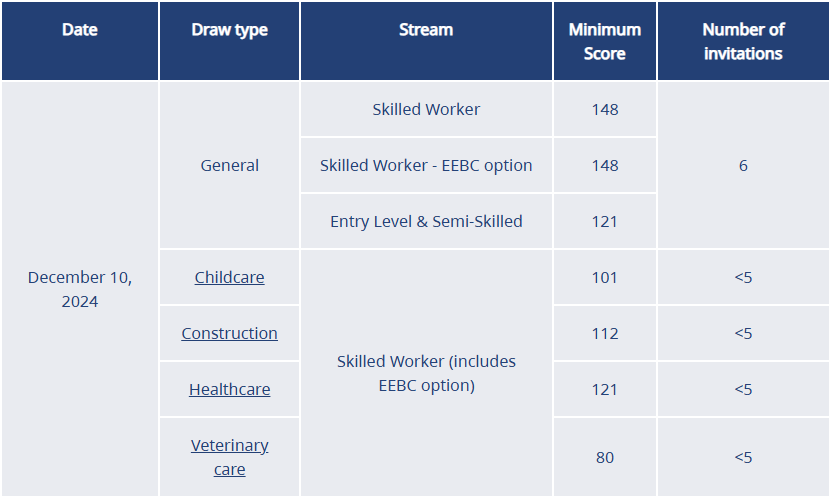The height and width of the screenshot is (497, 831).
Task: Click the Date column header
Action: pos(79,41)
